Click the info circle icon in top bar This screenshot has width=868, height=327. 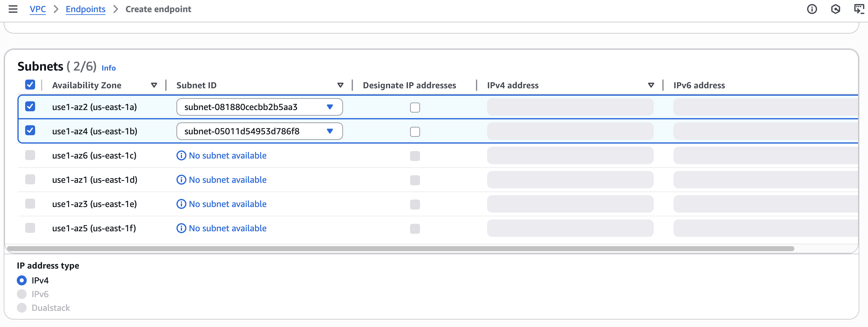[x=811, y=9]
